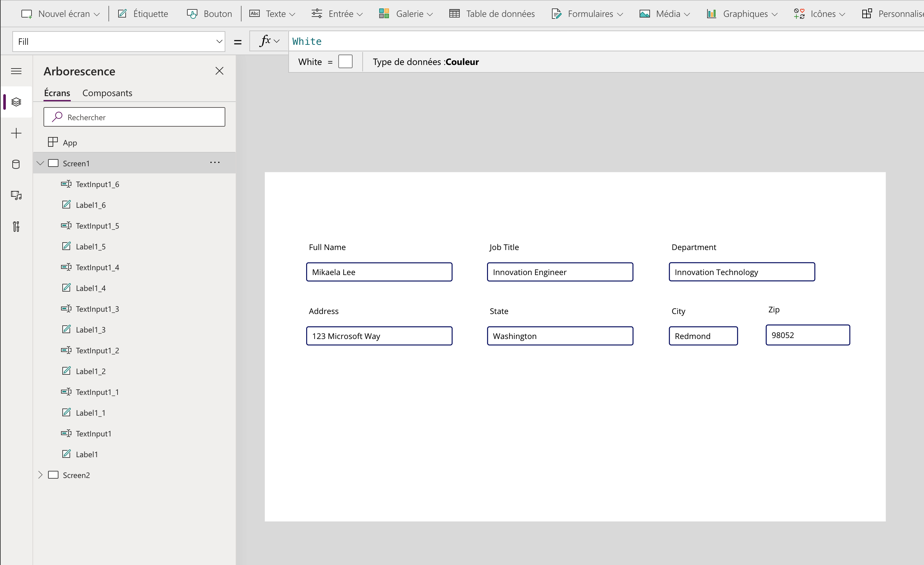Click the search magnifier icon
This screenshot has height=565, width=924.
click(x=57, y=117)
